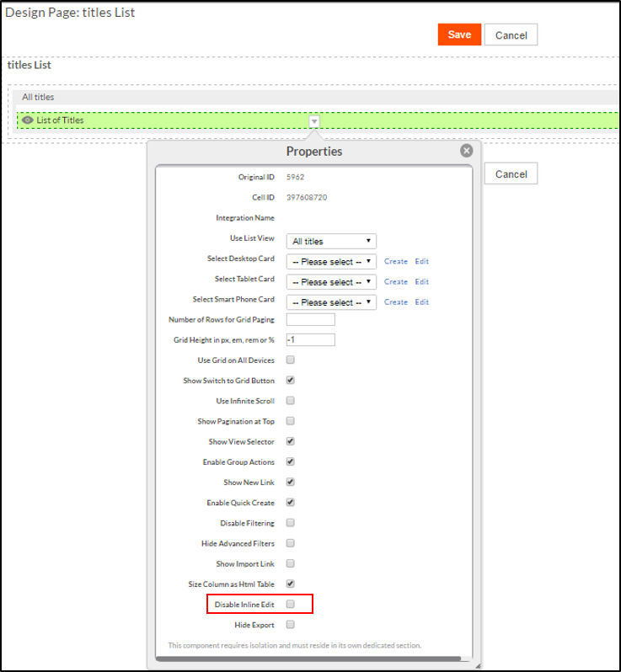The height and width of the screenshot is (672, 621).
Task: Click Edit link for Smart Phone Card
Action: click(x=421, y=302)
